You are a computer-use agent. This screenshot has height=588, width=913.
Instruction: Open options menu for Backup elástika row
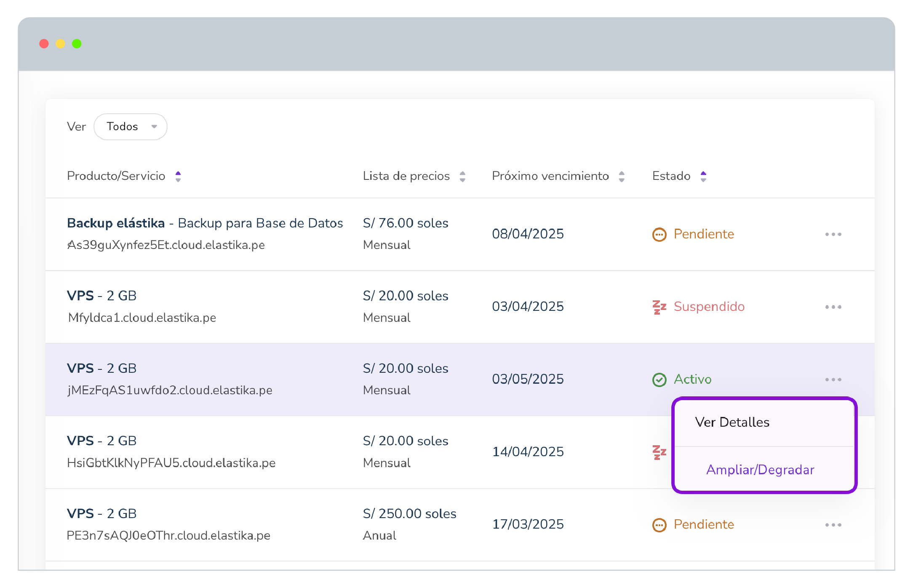click(x=833, y=234)
